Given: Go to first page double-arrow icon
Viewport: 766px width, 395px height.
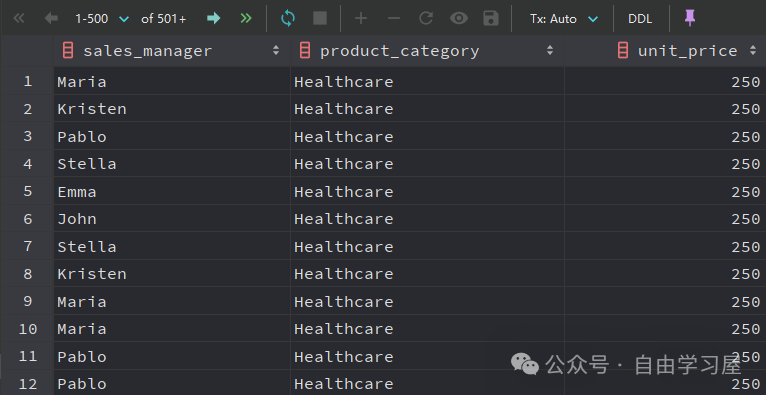Looking at the screenshot, I should 19,19.
